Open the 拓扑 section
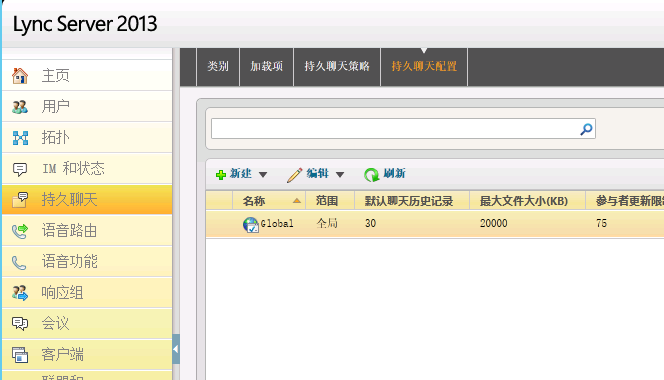The image size is (664, 380). point(87,137)
